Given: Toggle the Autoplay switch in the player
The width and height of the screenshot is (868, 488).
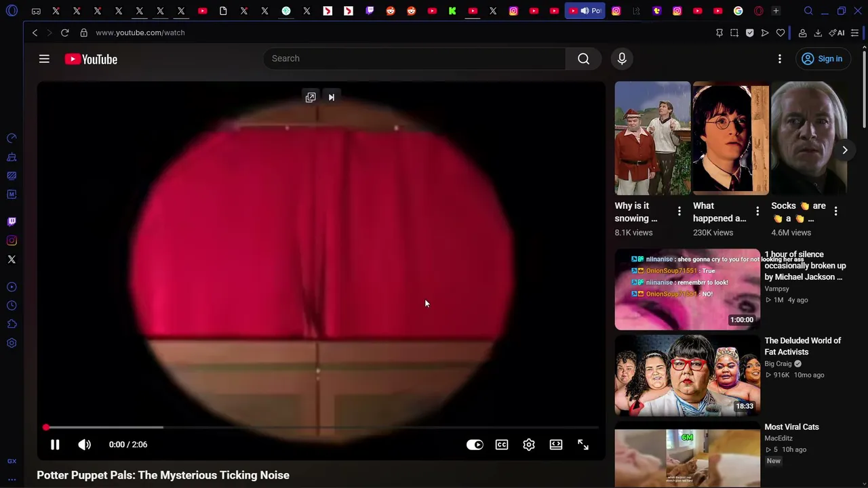Looking at the screenshot, I should [x=475, y=445].
